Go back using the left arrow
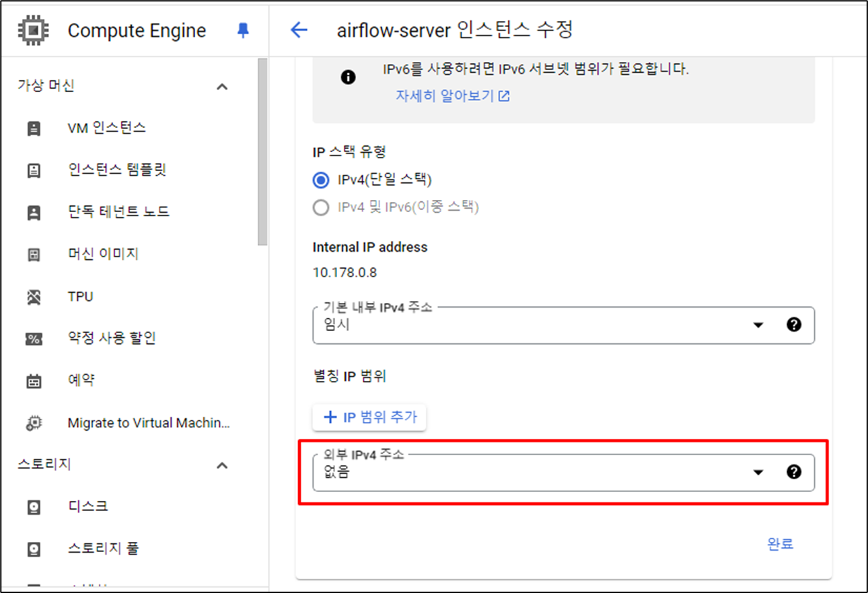 [x=298, y=30]
